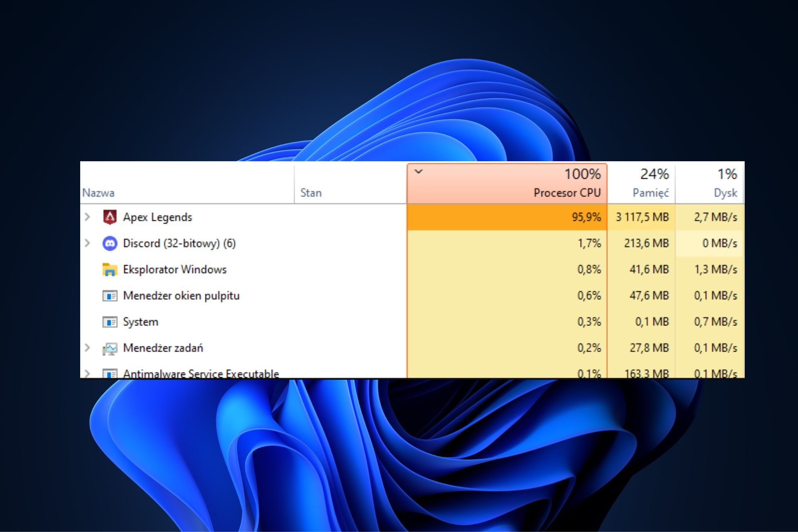
Task: Click the 213,6 MB memory value
Action: [646, 243]
